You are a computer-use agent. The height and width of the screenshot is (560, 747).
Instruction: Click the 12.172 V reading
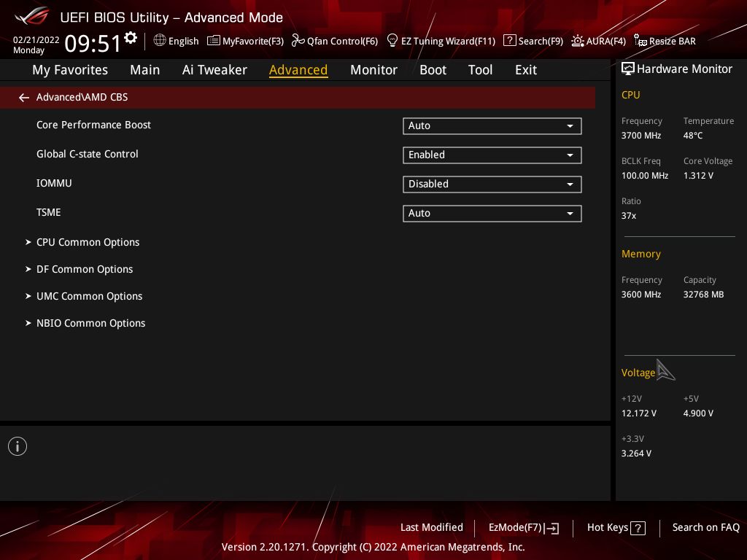639,413
